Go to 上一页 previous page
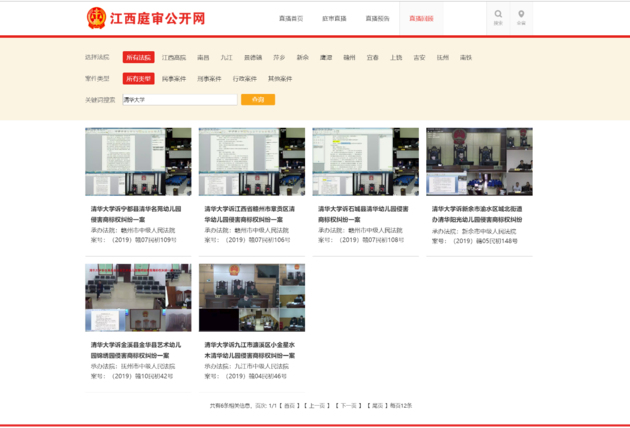This screenshot has height=428, width=630. point(317,405)
